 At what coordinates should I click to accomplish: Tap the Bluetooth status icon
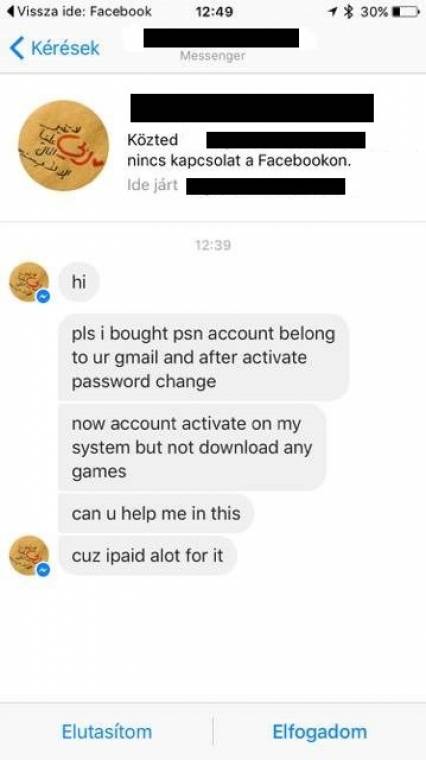[348, 12]
